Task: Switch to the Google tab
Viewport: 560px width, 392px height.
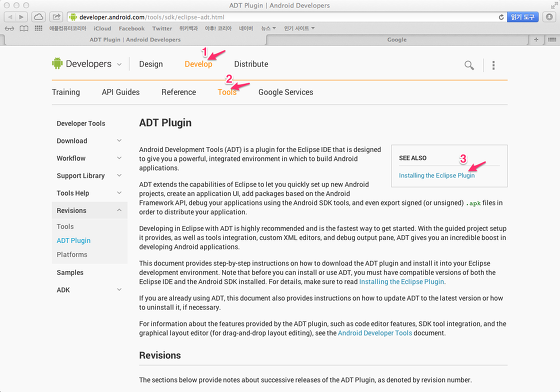Action: pyautogui.click(x=397, y=40)
